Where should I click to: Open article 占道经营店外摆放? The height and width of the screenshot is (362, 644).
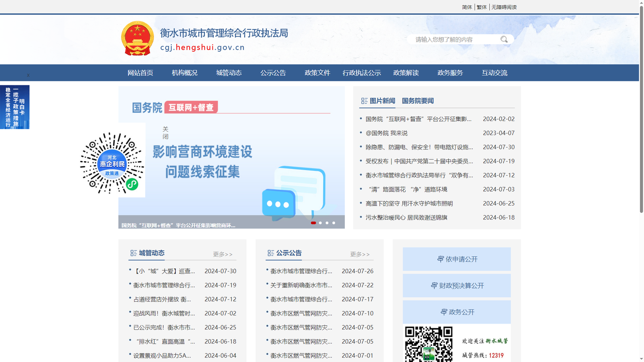[162, 299]
